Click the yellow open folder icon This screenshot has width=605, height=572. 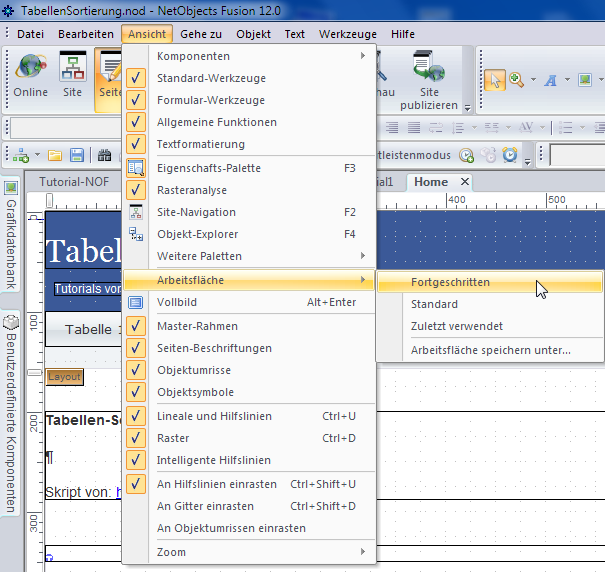click(53, 155)
